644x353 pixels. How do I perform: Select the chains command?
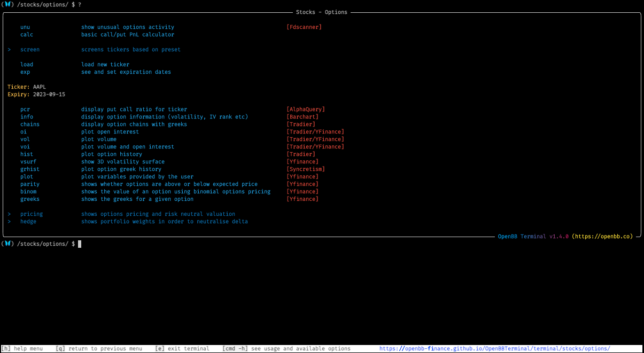30,124
